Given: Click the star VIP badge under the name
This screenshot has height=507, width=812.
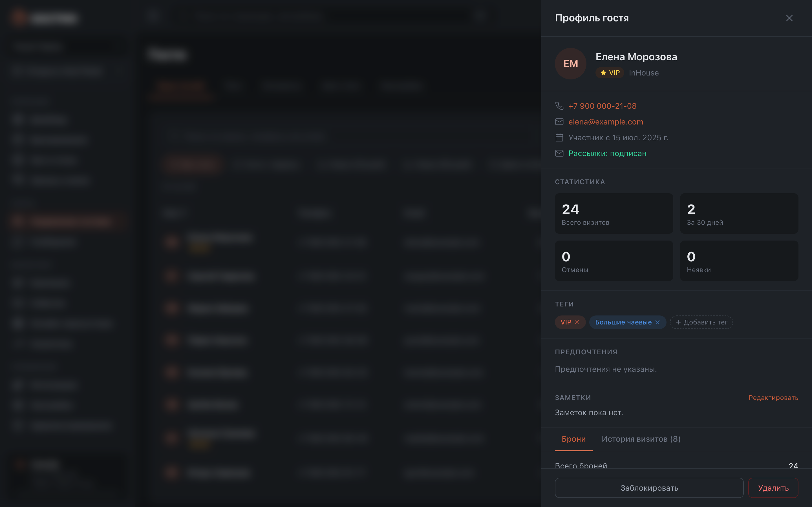Looking at the screenshot, I should (x=610, y=73).
